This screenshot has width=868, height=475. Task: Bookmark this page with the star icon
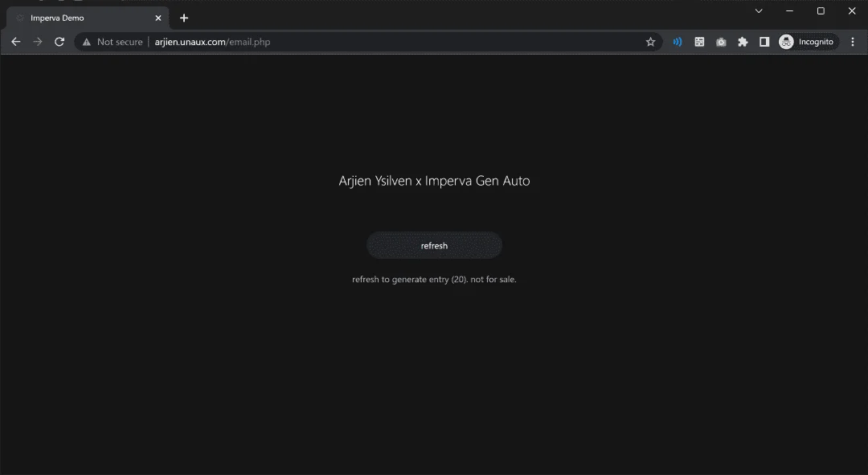click(650, 42)
